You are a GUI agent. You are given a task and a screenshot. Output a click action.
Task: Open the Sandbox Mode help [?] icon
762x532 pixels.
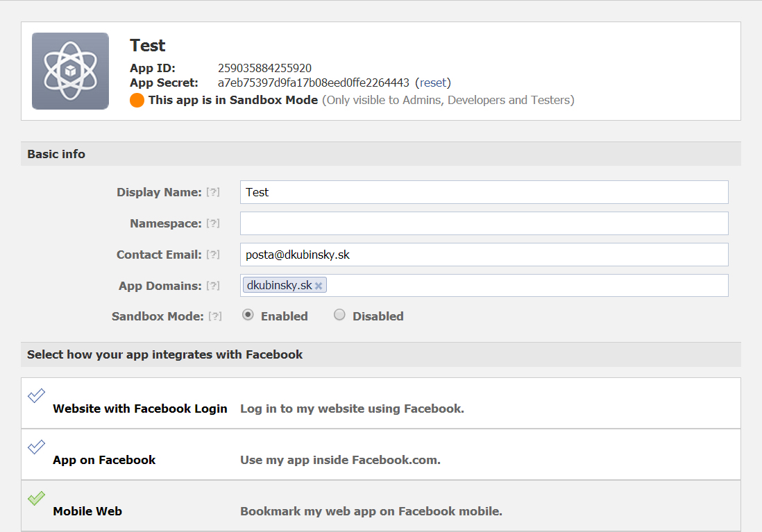215,316
